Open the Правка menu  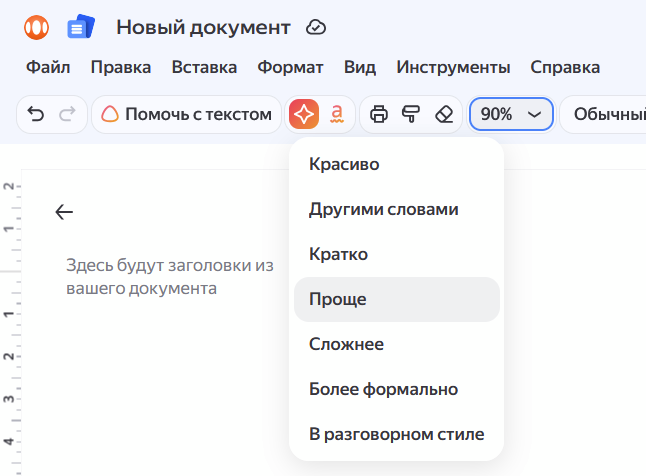[121, 67]
